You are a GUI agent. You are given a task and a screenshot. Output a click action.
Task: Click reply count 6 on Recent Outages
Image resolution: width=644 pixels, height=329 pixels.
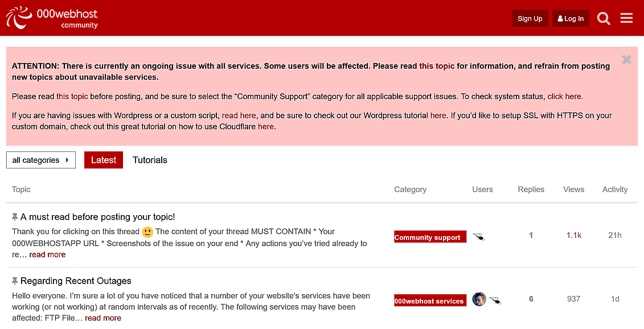(531, 299)
